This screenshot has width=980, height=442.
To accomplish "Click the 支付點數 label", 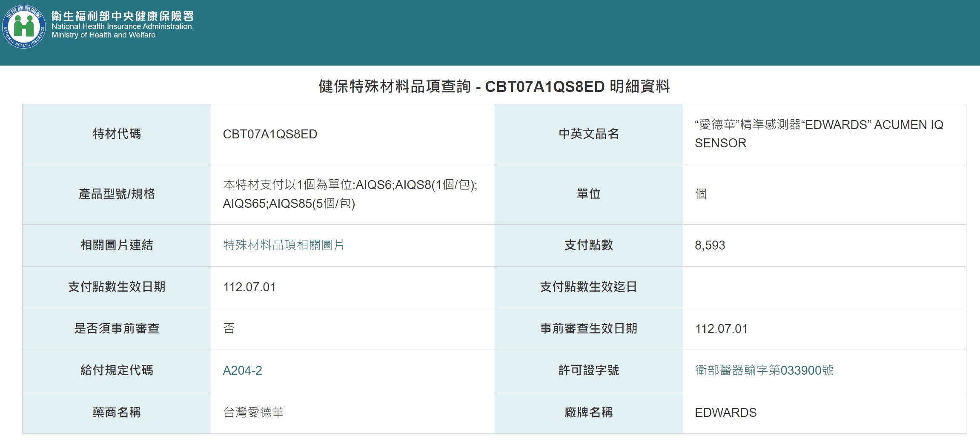I will point(588,245).
